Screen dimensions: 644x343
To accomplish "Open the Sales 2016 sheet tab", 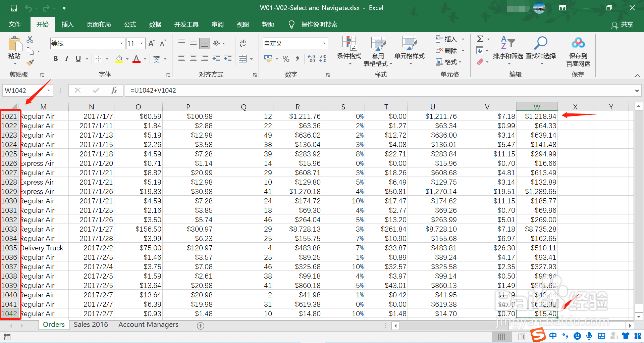I will (91, 325).
